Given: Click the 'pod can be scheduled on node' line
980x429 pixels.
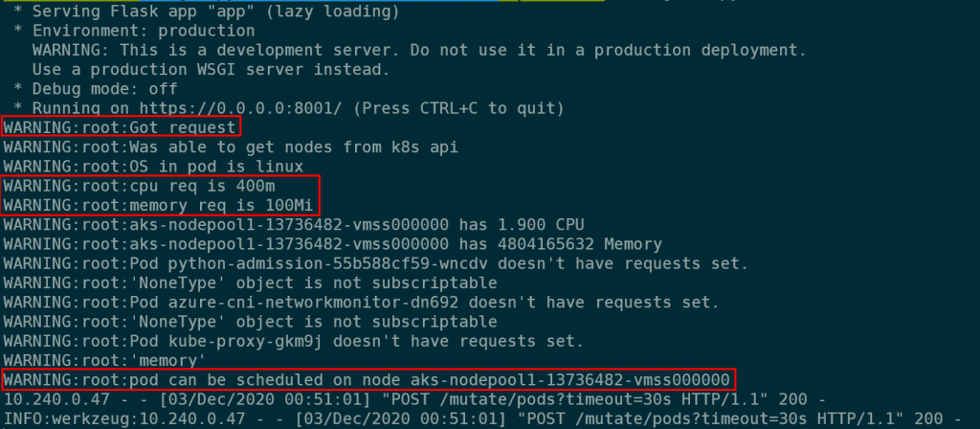Looking at the screenshot, I should (367, 379).
